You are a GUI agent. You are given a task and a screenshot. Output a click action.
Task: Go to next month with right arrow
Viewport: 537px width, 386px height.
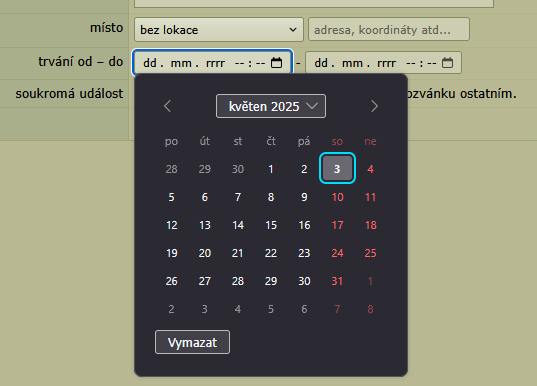point(374,106)
